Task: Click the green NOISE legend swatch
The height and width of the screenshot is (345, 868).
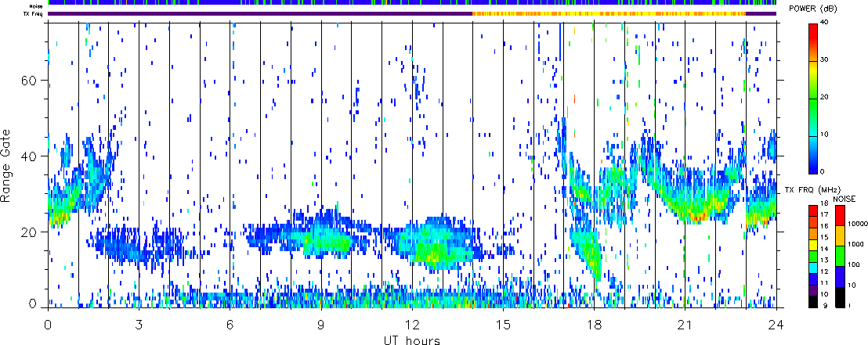Action: (x=840, y=256)
